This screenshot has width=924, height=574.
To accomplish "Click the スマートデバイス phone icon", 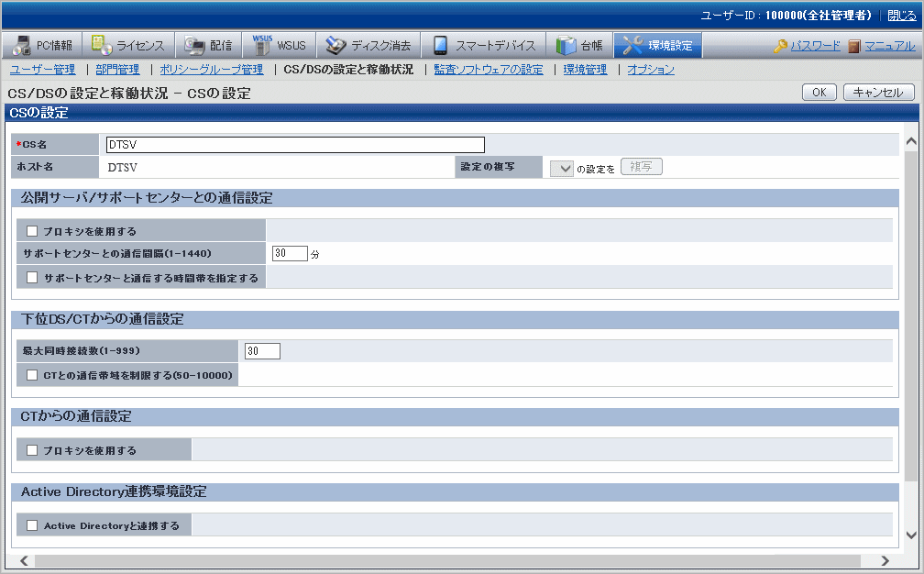I will [x=440, y=45].
